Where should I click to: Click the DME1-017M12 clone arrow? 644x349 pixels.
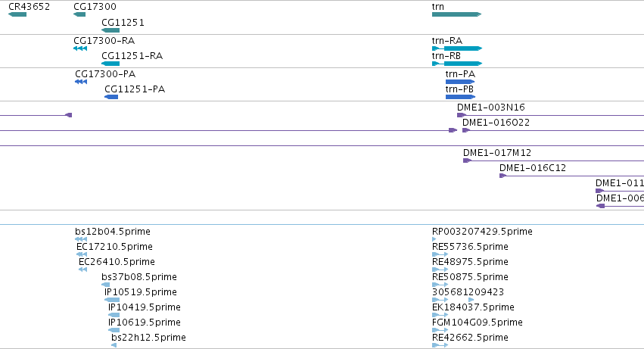click(468, 160)
